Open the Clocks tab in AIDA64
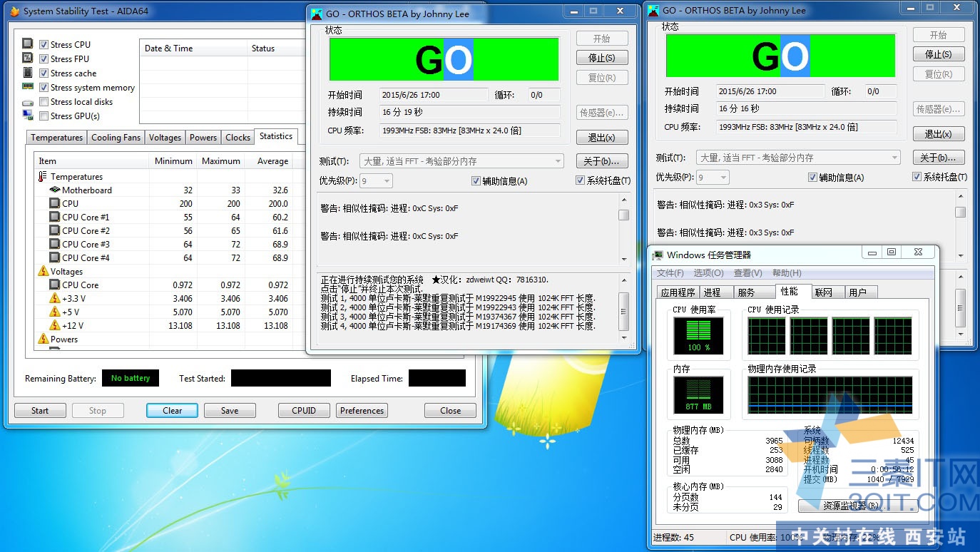 tap(238, 138)
